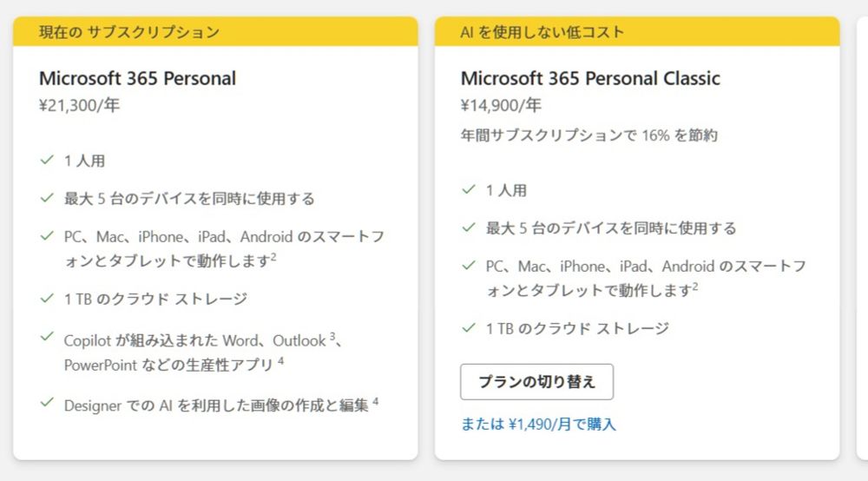Click 最大 5 台 checkmark in the Classic plan
Screen dimensions: 868x481
coord(469,227)
